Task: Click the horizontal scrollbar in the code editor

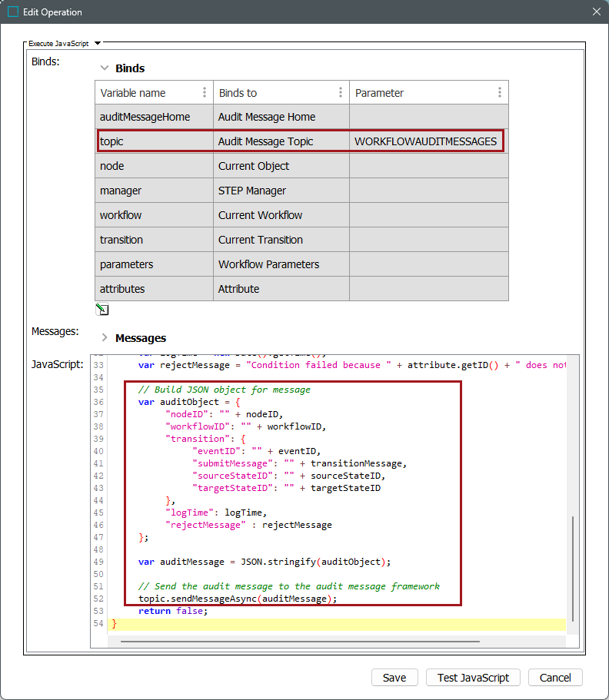Action: click(x=300, y=641)
